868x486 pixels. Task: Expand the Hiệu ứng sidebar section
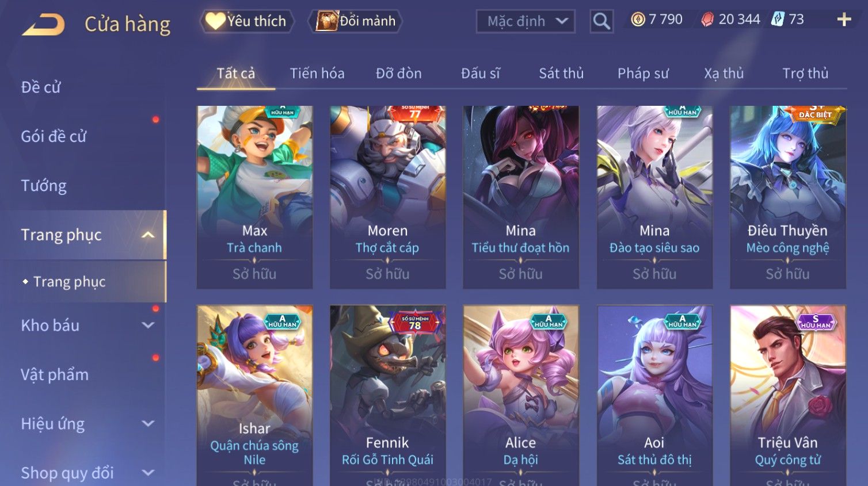(x=148, y=424)
